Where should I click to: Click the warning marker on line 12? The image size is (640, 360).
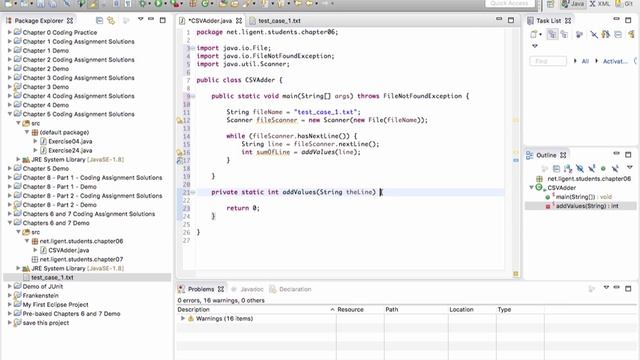pyautogui.click(x=179, y=120)
